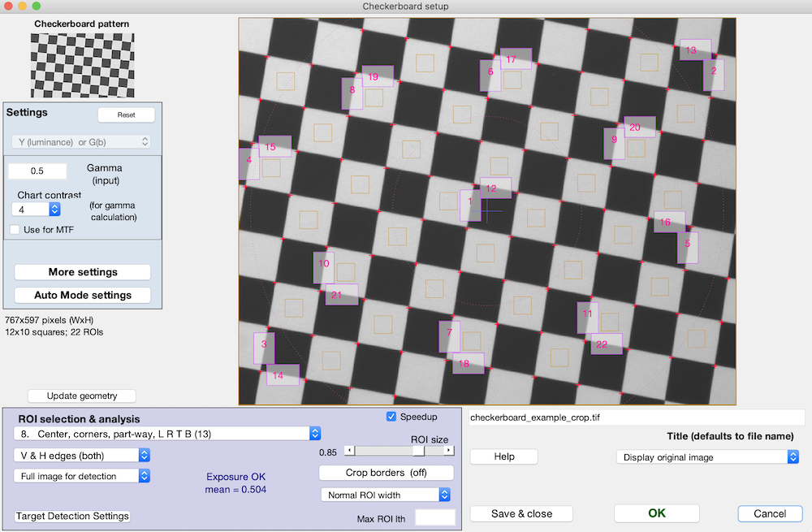The image size is (812, 532).
Task: Select ROI box number 18
Action: click(469, 364)
